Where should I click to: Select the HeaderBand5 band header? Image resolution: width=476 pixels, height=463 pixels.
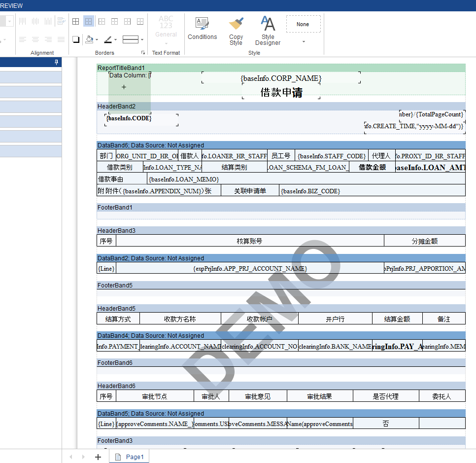click(281, 308)
